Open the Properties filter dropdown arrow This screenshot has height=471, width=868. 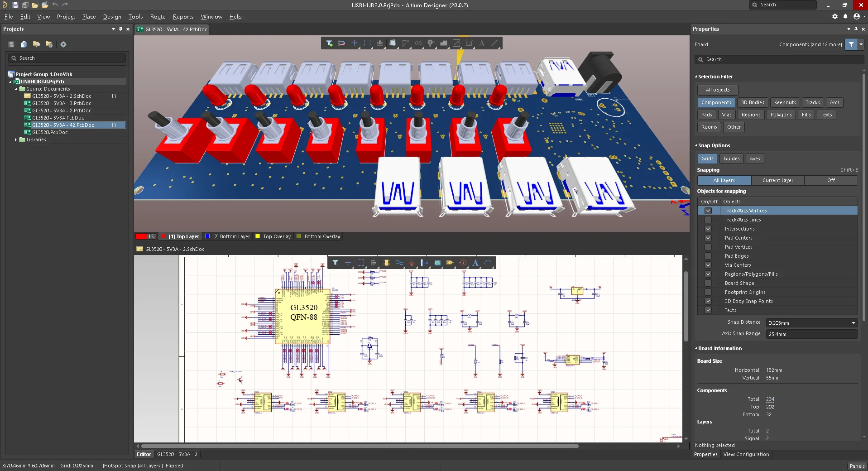tap(861, 44)
